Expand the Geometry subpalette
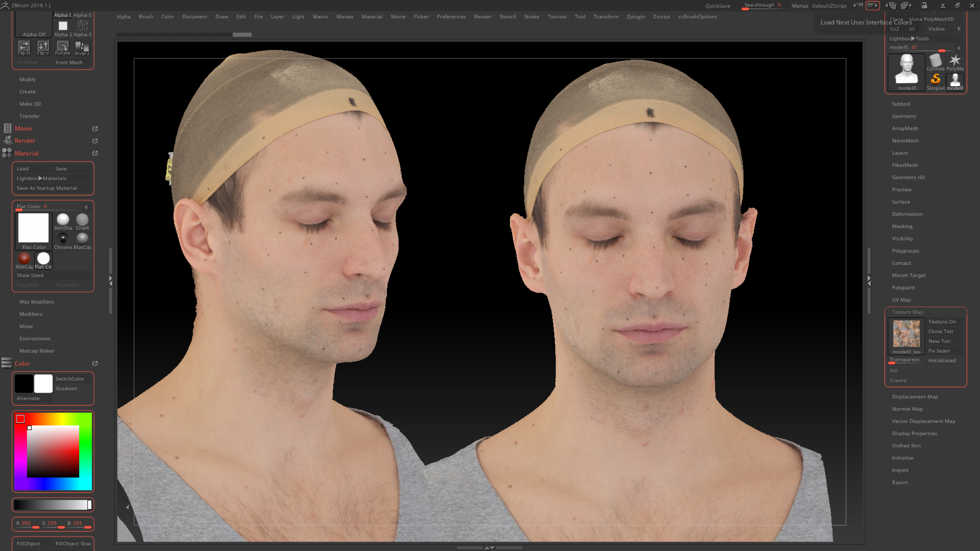Viewport: 980px width, 551px height. pos(904,116)
